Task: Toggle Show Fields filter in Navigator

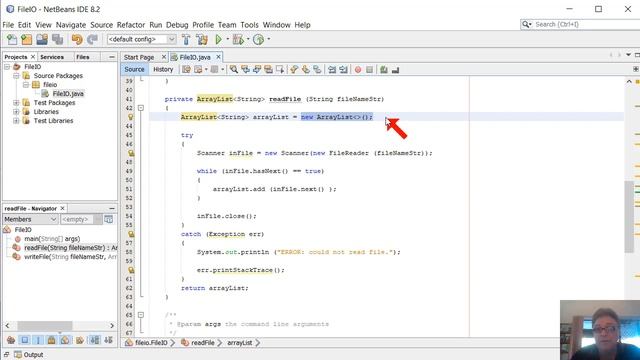Action: [24, 340]
